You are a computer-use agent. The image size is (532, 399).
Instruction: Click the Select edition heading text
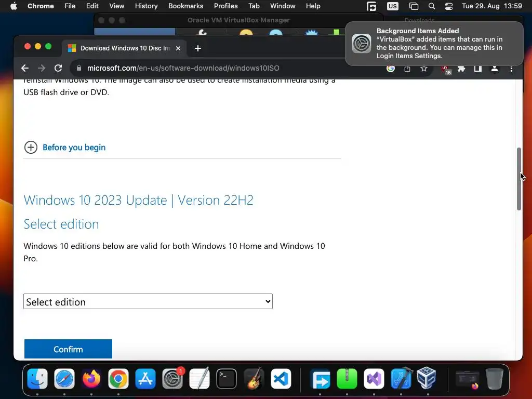coord(61,224)
